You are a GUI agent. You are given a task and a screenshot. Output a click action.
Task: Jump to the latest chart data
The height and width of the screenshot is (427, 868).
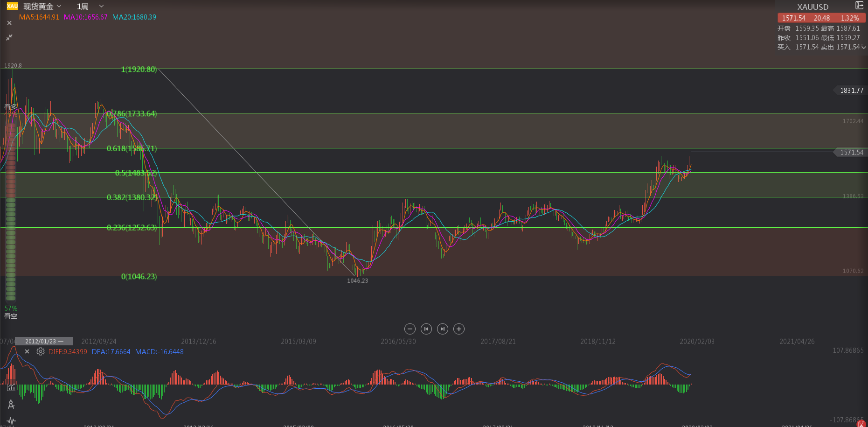443,329
